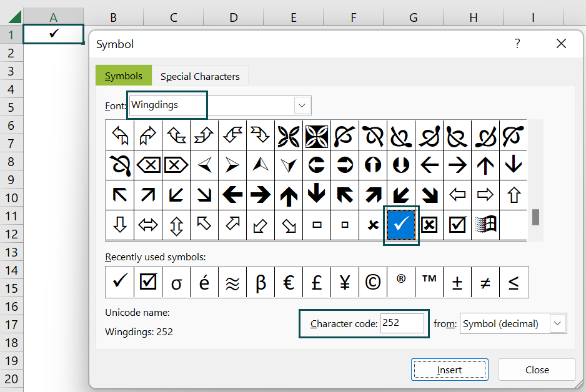Pick less-than-or-equal ≤ recent symbol
This screenshot has width=586, height=392.
point(514,282)
